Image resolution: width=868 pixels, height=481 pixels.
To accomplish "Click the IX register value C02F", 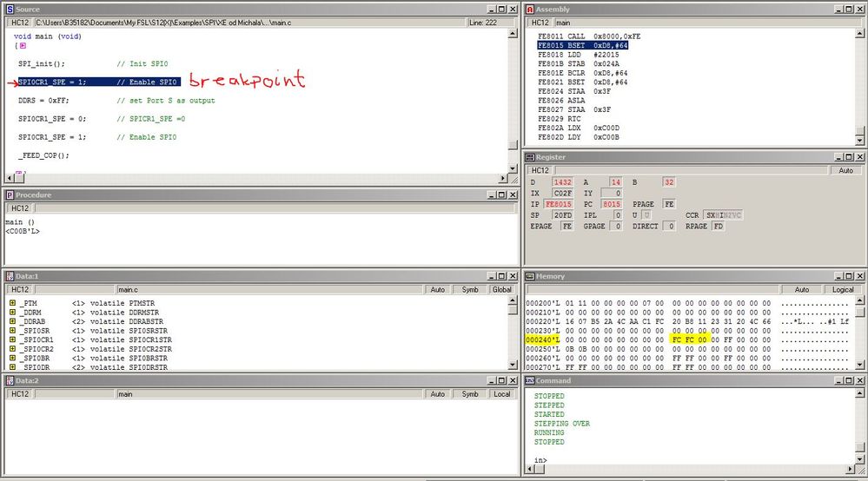I will pos(562,194).
